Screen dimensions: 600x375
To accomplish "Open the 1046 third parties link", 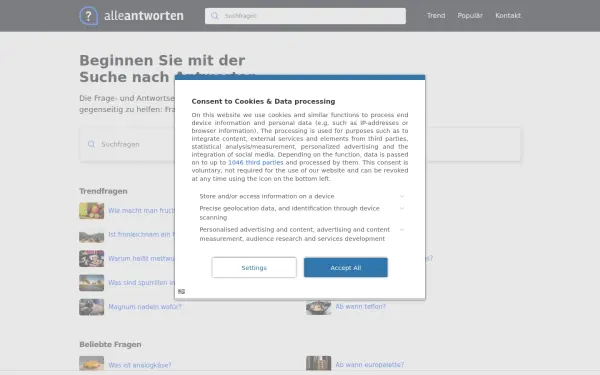I will pos(256,162).
